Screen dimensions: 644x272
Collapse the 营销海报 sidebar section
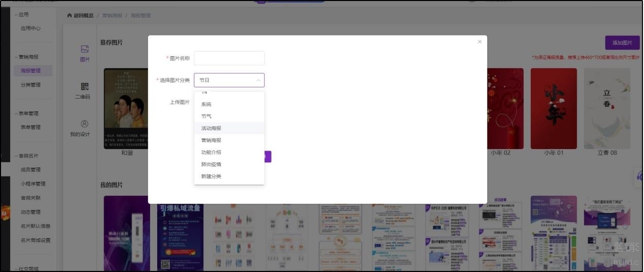[16, 57]
